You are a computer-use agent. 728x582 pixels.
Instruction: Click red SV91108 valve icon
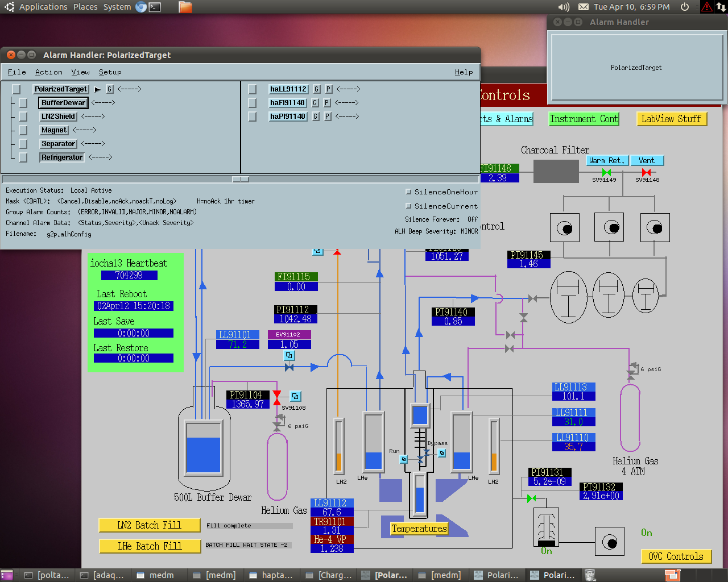[x=277, y=398]
